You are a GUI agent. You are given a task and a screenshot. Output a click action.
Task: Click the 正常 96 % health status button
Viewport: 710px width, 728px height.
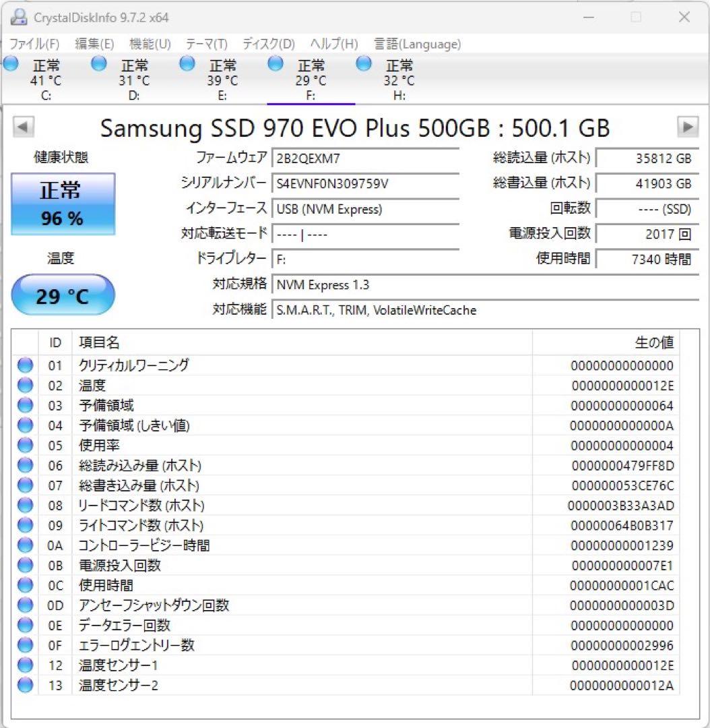(63, 204)
